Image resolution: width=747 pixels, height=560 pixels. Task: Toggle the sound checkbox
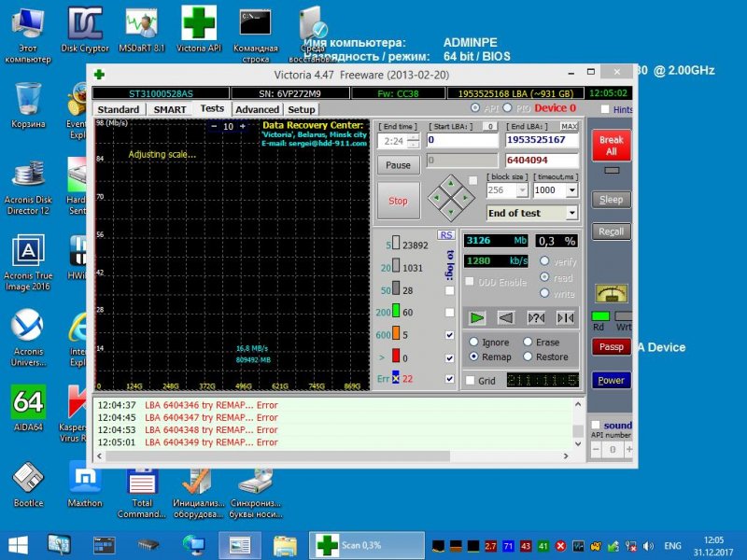point(598,425)
